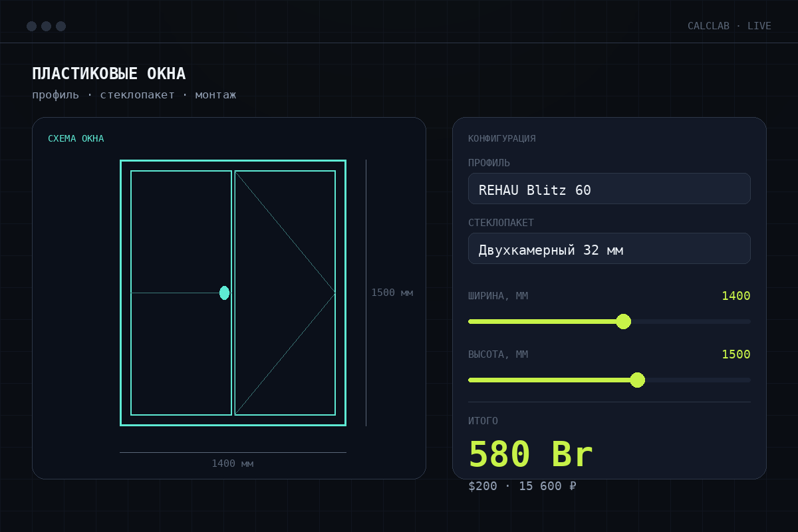Click the 1500 мм dimension label

(392, 293)
